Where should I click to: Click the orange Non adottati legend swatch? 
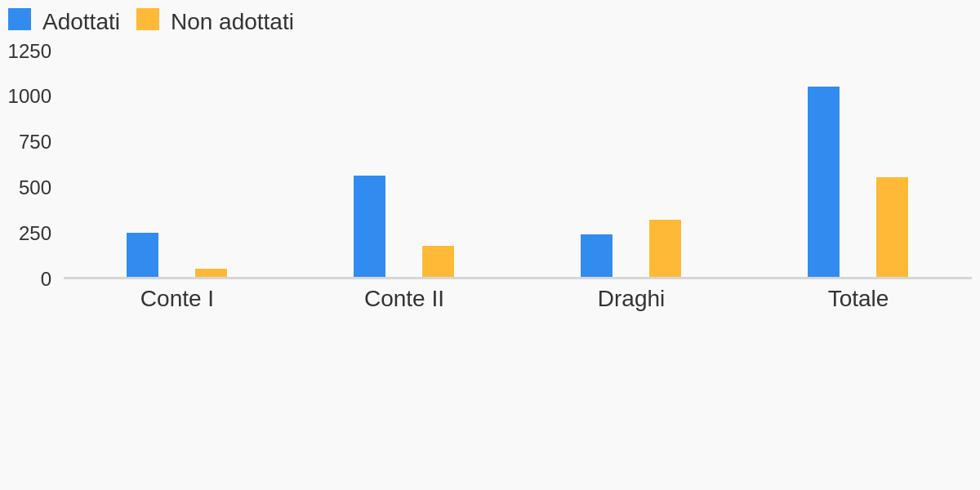pyautogui.click(x=148, y=20)
